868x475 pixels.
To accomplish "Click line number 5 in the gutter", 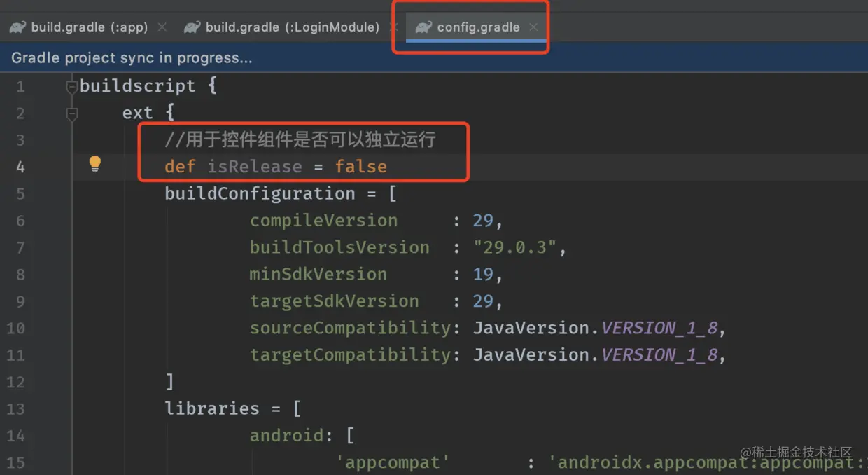I will [20, 194].
